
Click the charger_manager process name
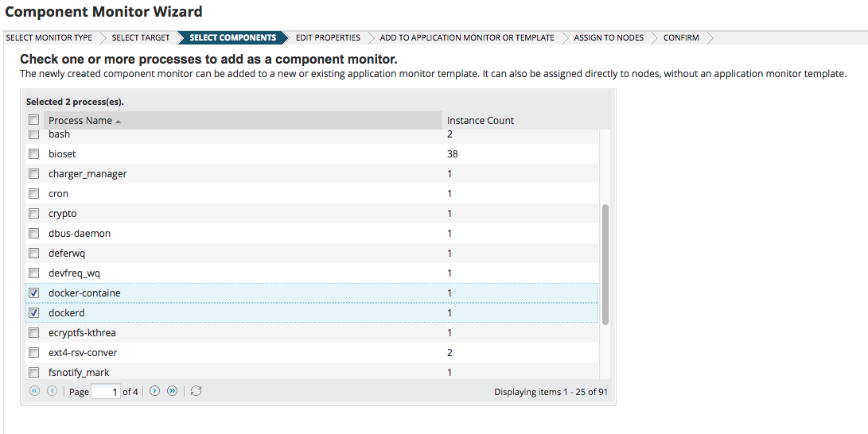point(88,173)
